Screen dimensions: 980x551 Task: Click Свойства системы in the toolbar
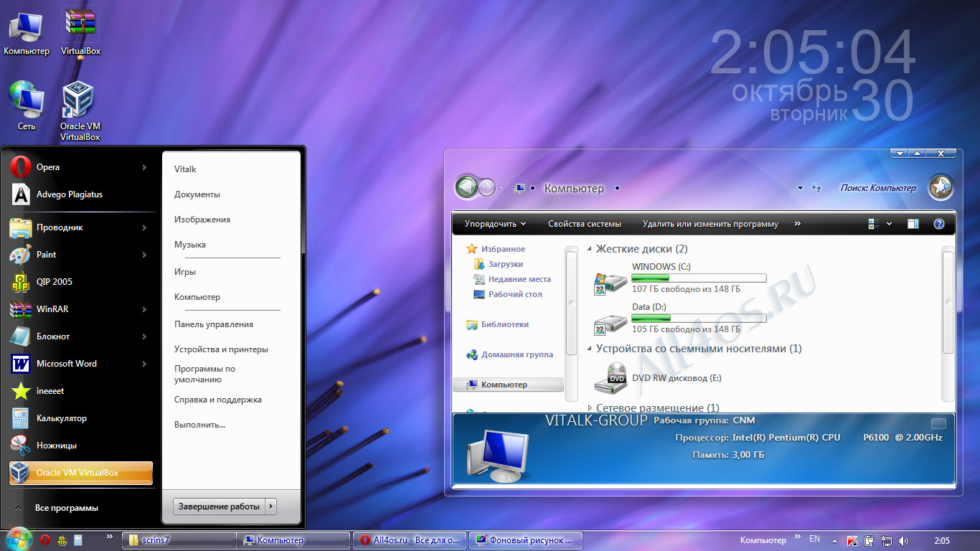(x=585, y=224)
